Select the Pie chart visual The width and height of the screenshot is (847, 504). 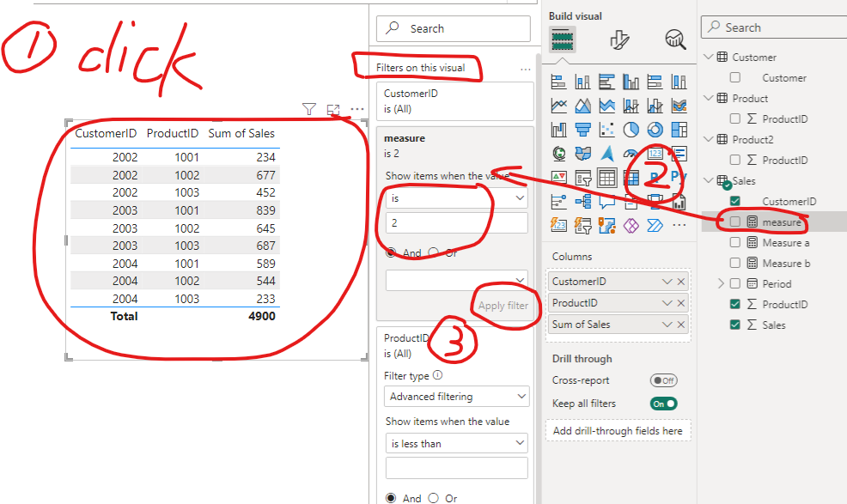pyautogui.click(x=631, y=130)
